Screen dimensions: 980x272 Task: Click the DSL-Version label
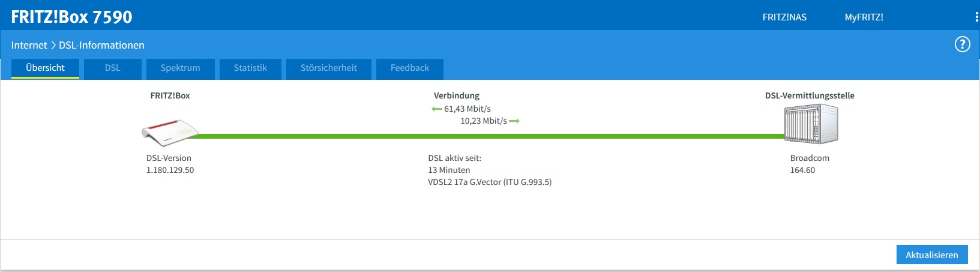tap(169, 158)
